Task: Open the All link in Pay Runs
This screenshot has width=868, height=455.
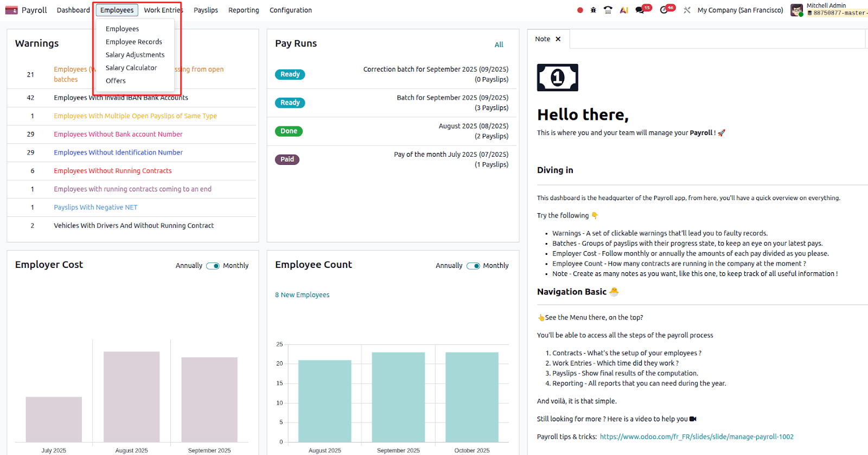Action: click(499, 44)
